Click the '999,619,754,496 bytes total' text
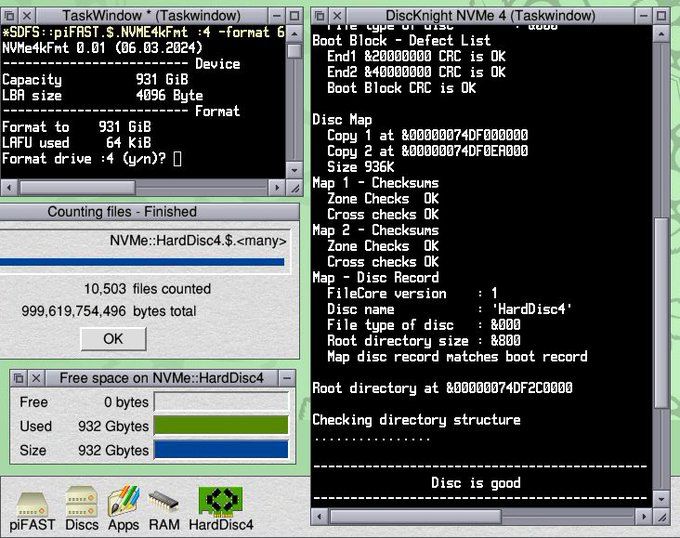Image resolution: width=680 pixels, height=538 pixels. click(109, 311)
